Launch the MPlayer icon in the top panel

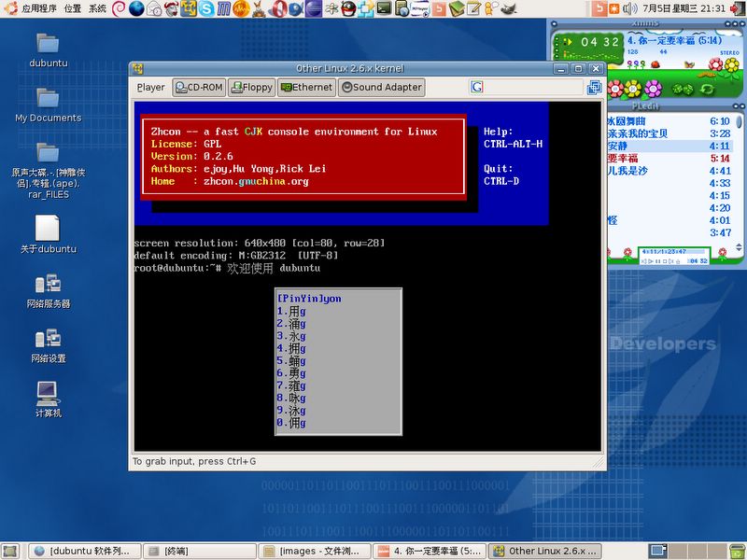tap(420, 8)
